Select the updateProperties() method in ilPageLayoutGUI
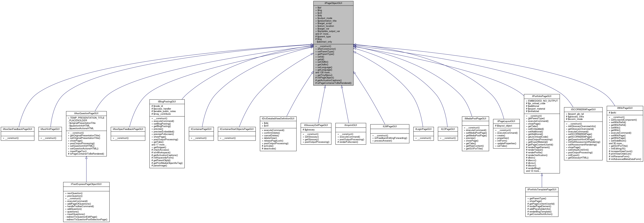The width and height of the screenshot is (644, 223). coord(506,143)
